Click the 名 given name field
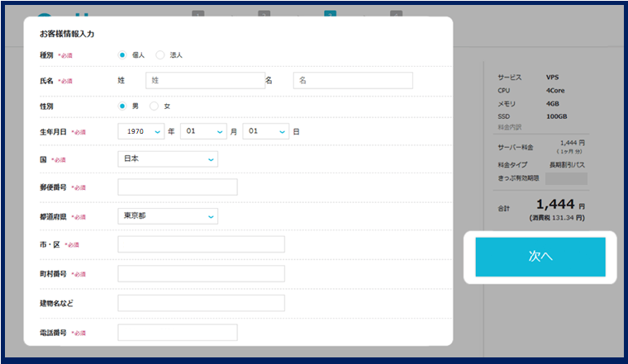Viewport: 628px width, 364px height. point(352,80)
